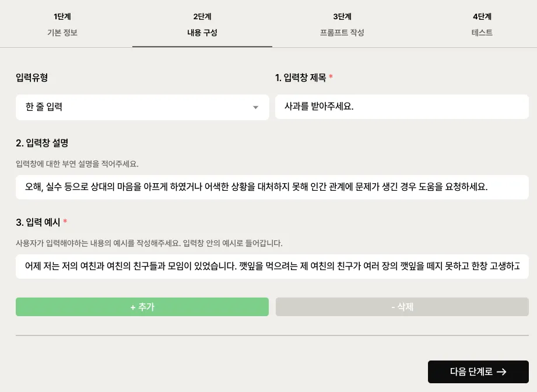Click the gray - 삭제 button
The height and width of the screenshot is (392, 537).
[402, 307]
